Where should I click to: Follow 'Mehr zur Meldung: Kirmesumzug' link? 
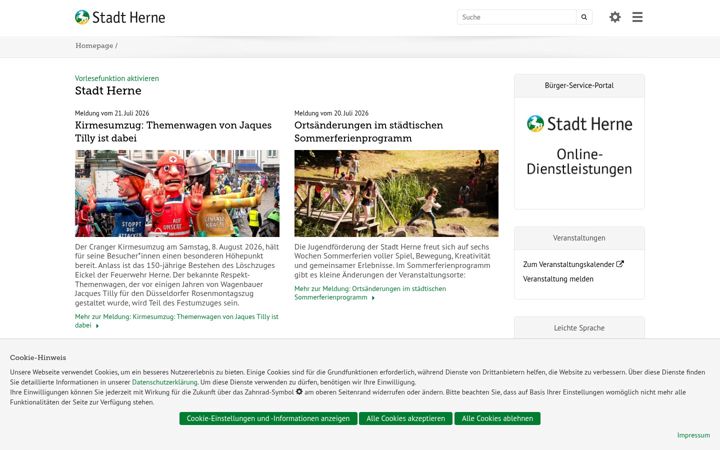[176, 321]
